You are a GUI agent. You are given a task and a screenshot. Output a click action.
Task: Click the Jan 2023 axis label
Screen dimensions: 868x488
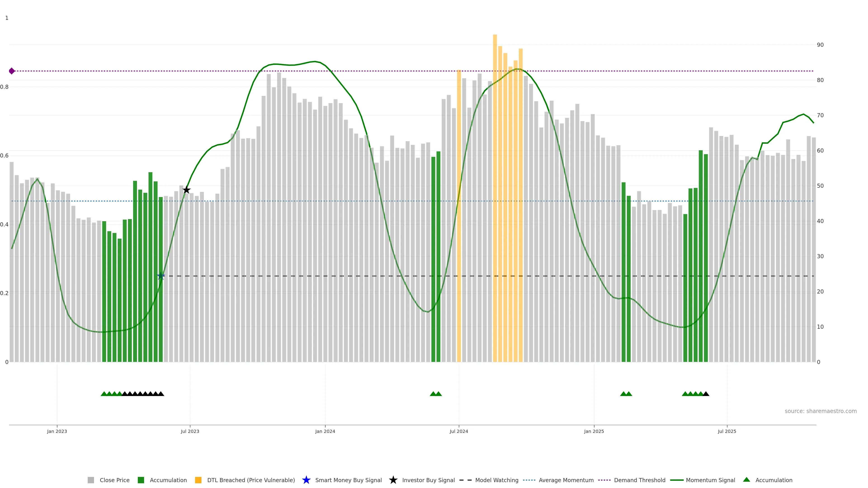[x=57, y=432]
